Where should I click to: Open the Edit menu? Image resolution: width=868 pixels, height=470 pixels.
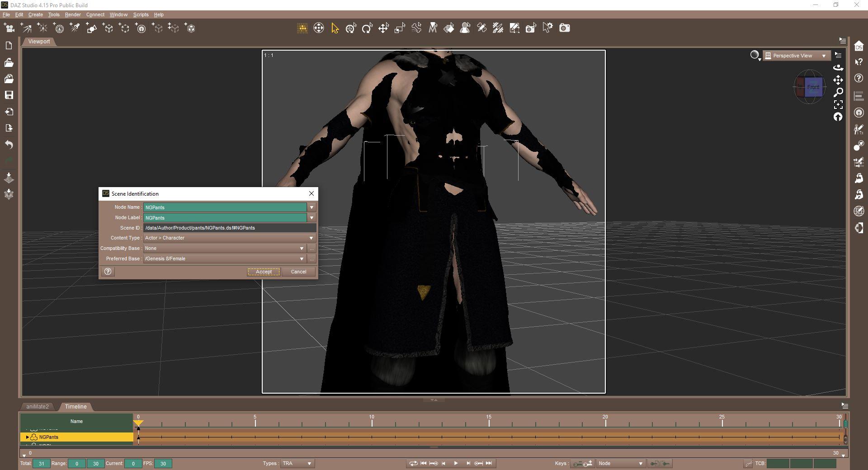[19, 14]
